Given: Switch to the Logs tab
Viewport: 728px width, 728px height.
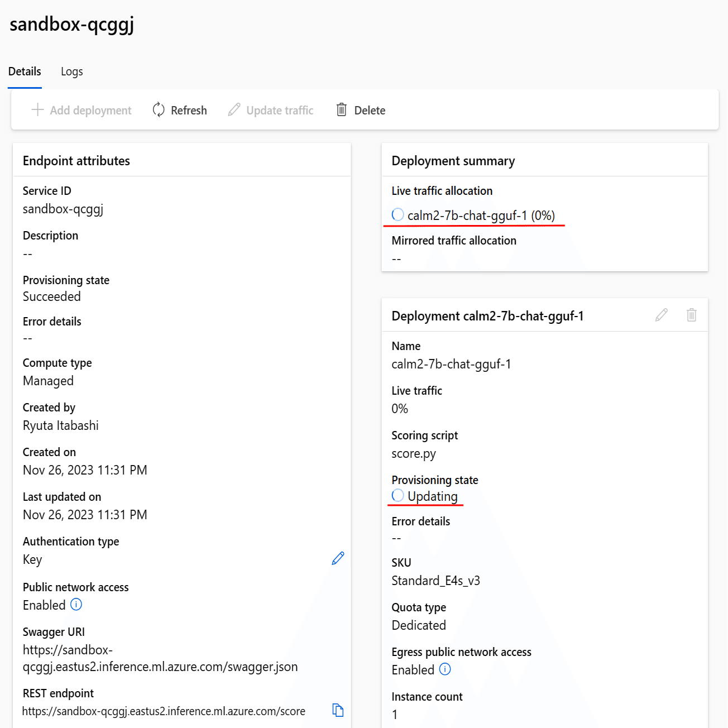Looking at the screenshot, I should (71, 71).
